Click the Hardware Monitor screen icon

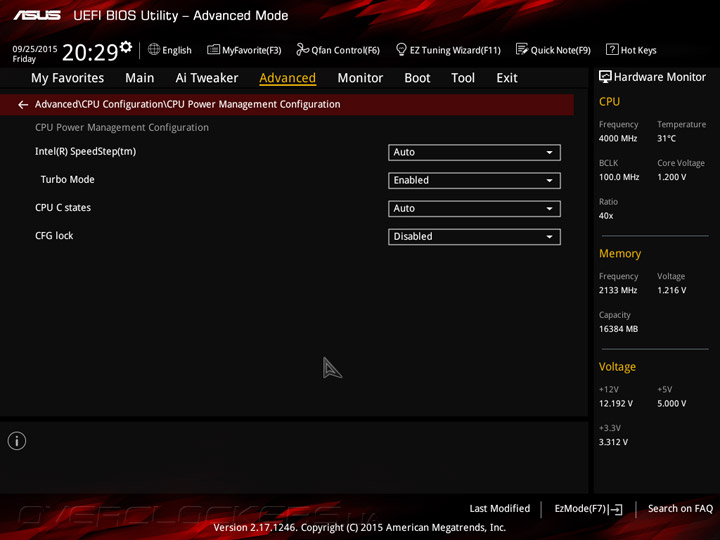coord(605,77)
